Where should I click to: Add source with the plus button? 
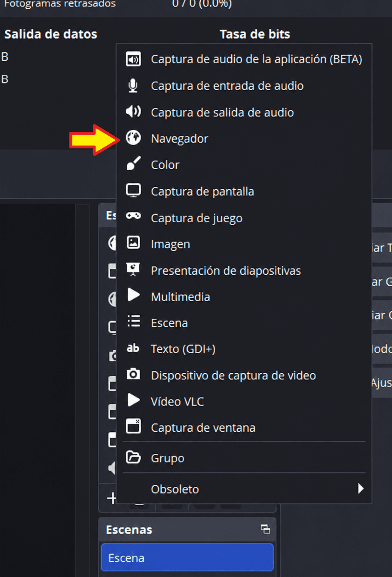coord(111,498)
